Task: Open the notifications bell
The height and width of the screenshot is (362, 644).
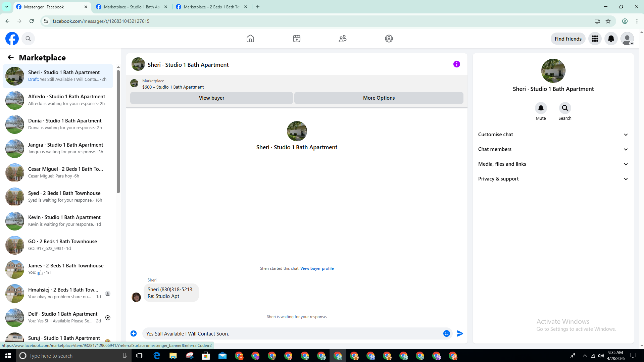Action: [x=611, y=39]
